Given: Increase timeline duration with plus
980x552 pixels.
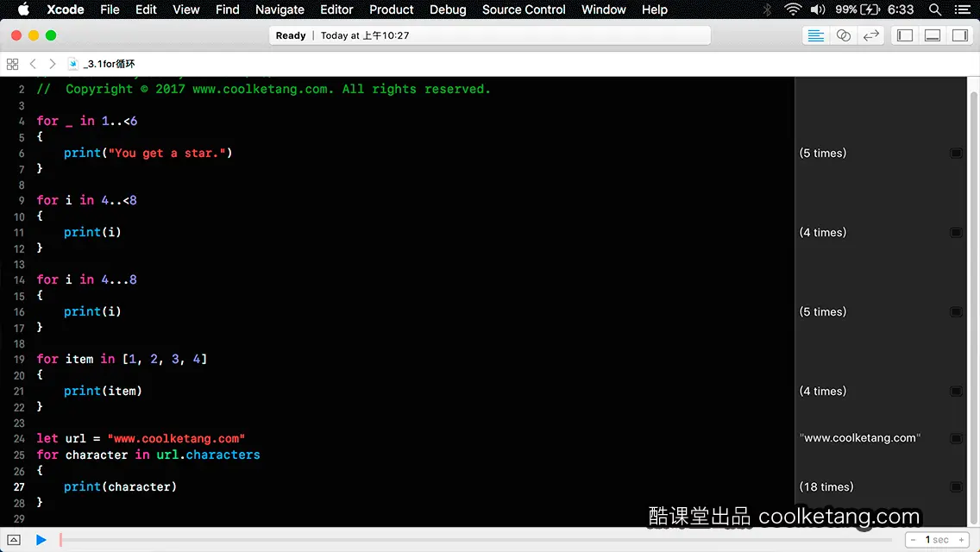Looking at the screenshot, I should click(x=961, y=540).
